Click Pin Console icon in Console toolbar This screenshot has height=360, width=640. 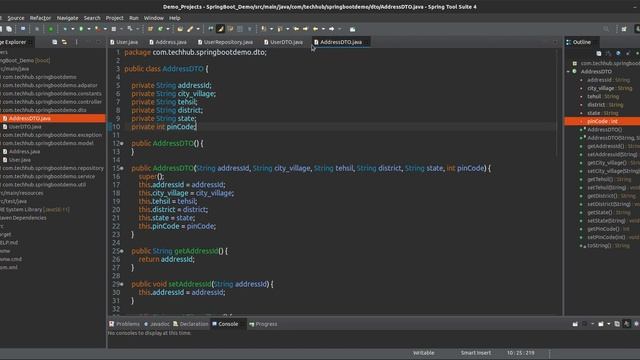[x=575, y=324]
